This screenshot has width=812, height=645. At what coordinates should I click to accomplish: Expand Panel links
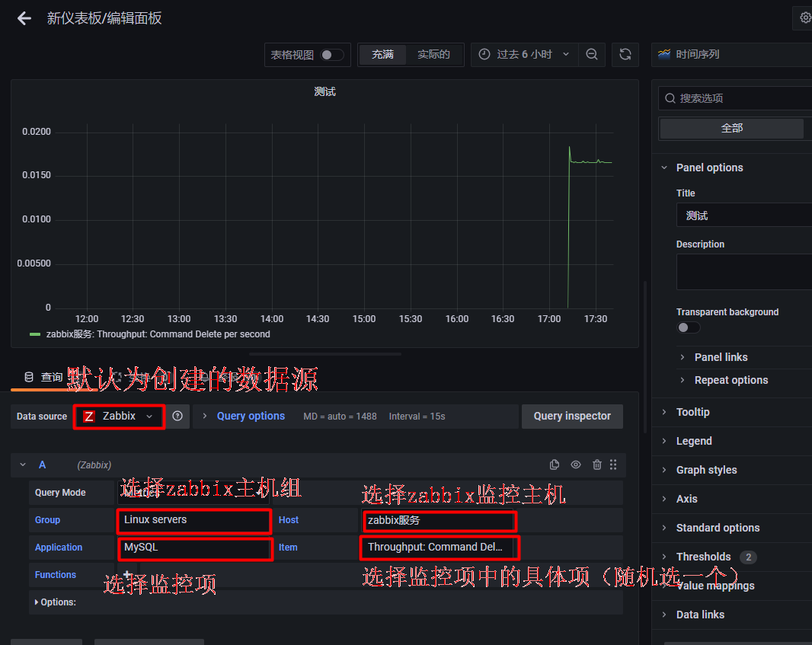click(x=721, y=357)
